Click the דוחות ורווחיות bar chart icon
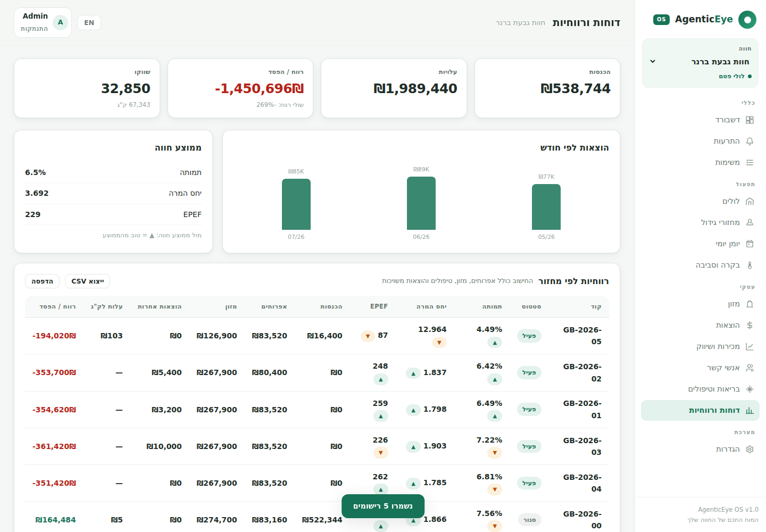This screenshot has width=766, height=532. click(x=750, y=411)
